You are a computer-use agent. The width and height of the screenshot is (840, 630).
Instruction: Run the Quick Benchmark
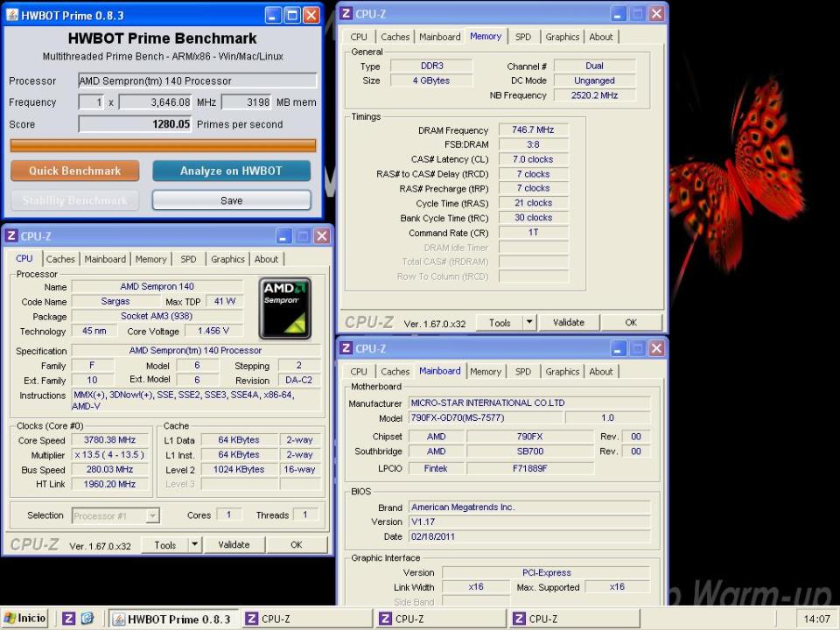[75, 171]
